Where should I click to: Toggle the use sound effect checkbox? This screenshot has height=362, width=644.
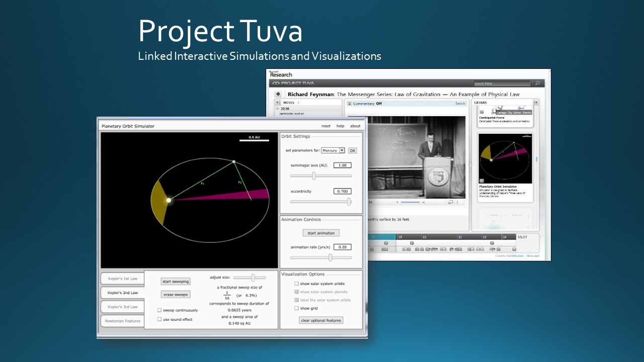(x=159, y=319)
